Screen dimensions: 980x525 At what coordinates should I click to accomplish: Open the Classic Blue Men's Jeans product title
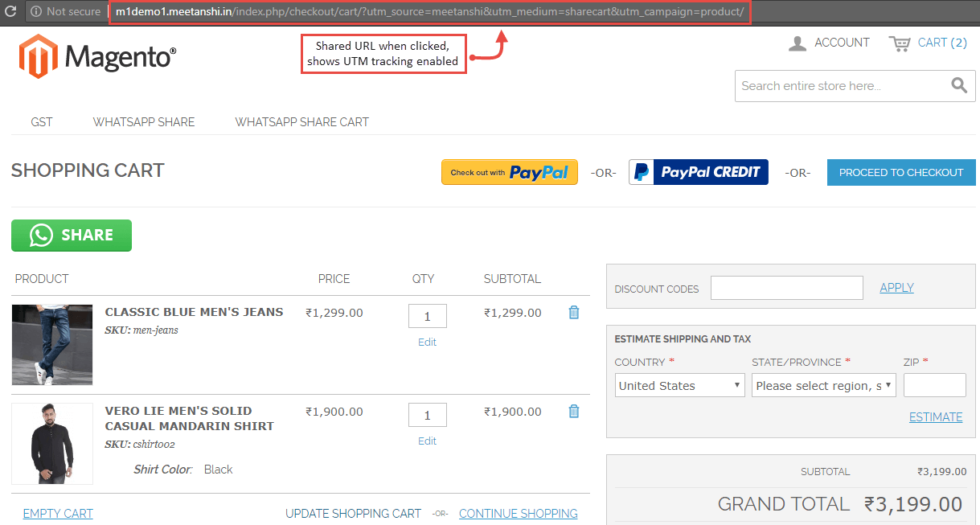tap(194, 312)
